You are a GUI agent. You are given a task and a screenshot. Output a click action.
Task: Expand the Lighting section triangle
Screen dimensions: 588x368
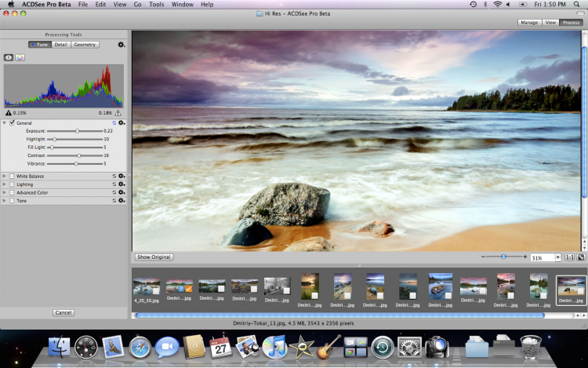point(5,184)
